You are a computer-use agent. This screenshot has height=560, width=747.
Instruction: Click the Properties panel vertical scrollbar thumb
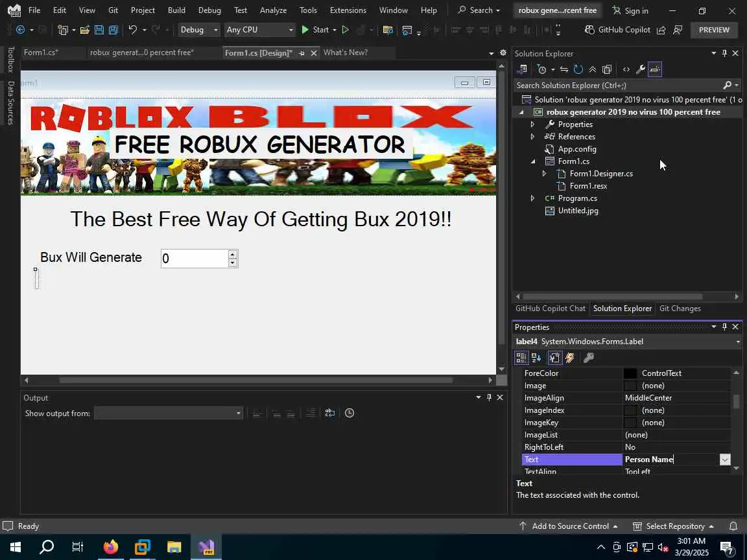point(736,401)
